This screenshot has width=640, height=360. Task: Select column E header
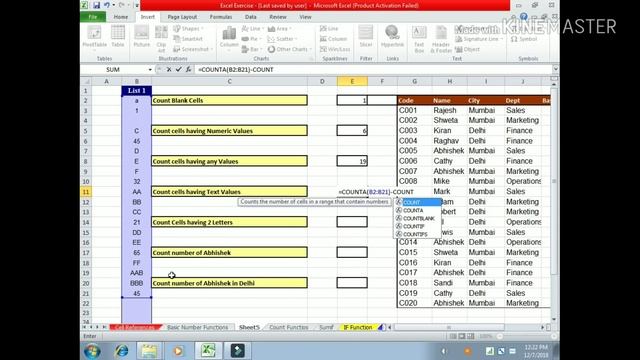[x=352, y=81]
